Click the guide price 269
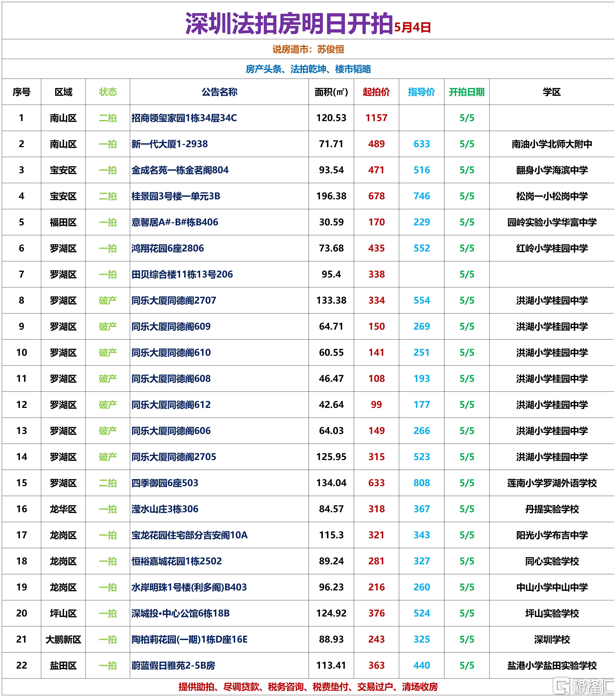 tap(422, 327)
